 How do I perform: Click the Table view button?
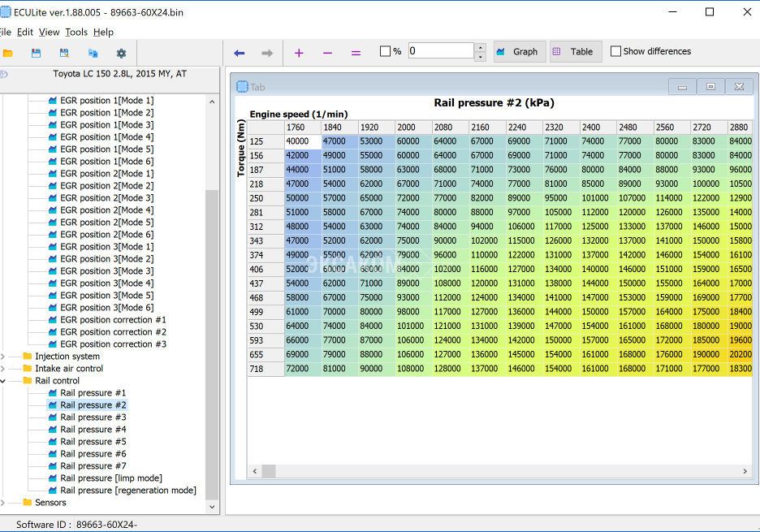coord(575,51)
